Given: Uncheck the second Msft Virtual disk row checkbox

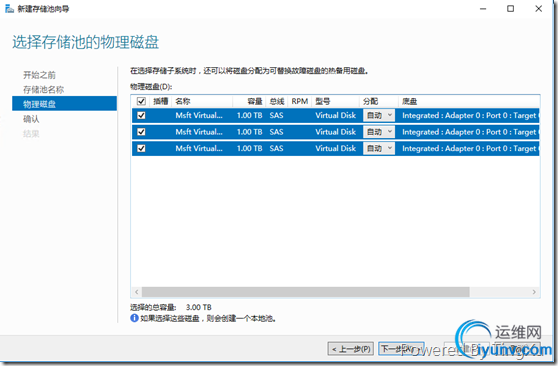Looking at the screenshot, I should tap(141, 132).
